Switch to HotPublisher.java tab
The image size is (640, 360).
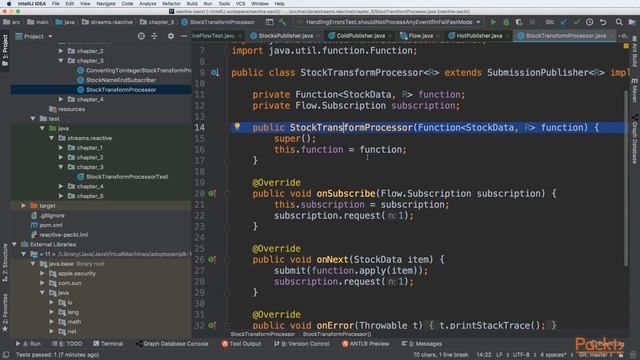tap(479, 36)
